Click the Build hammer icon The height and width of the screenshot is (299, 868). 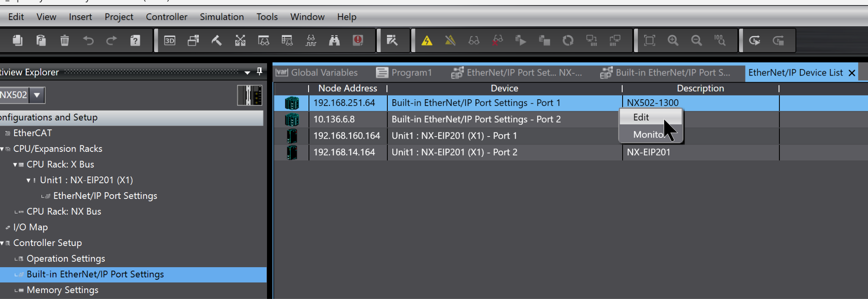click(x=217, y=41)
